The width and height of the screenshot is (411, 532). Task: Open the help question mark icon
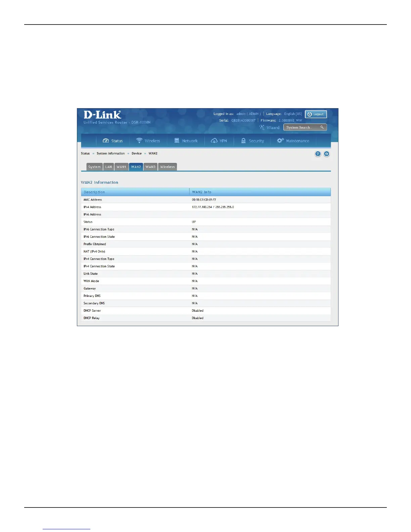[318, 154]
